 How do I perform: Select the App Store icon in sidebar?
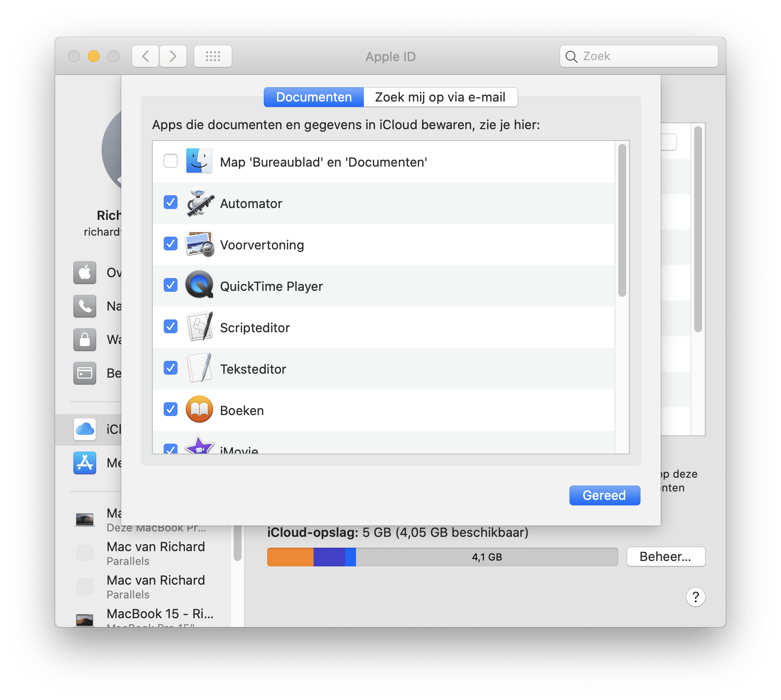tap(85, 463)
